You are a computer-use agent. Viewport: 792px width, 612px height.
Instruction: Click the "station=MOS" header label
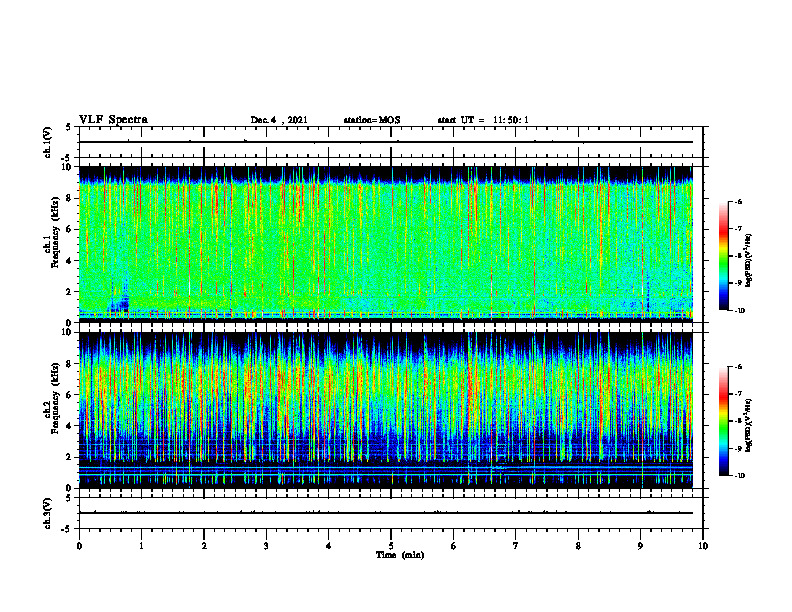[x=371, y=120]
